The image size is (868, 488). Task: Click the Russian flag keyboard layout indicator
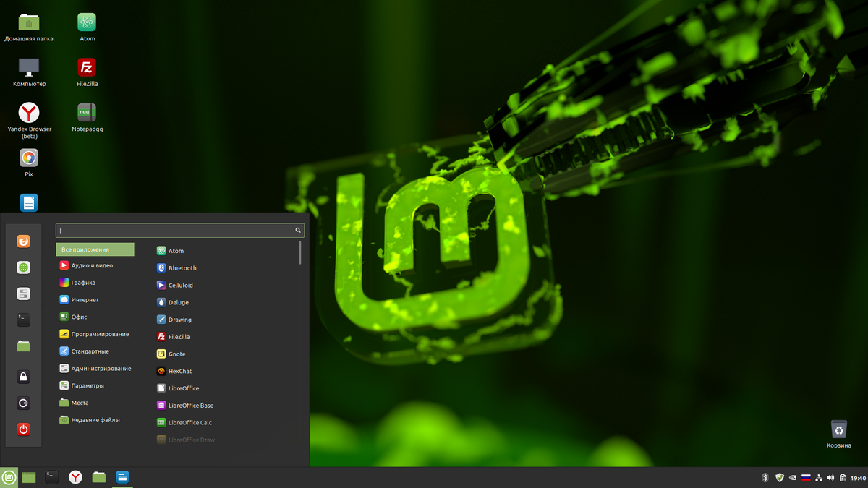(806, 478)
